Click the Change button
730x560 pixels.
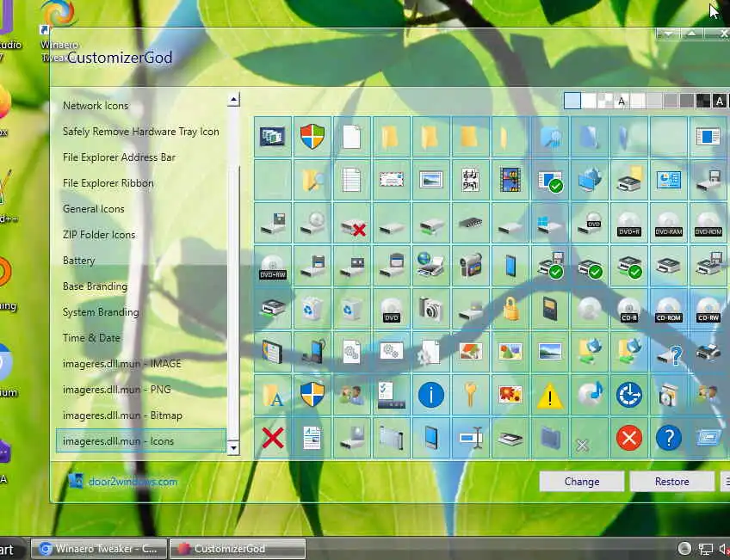pos(582,482)
